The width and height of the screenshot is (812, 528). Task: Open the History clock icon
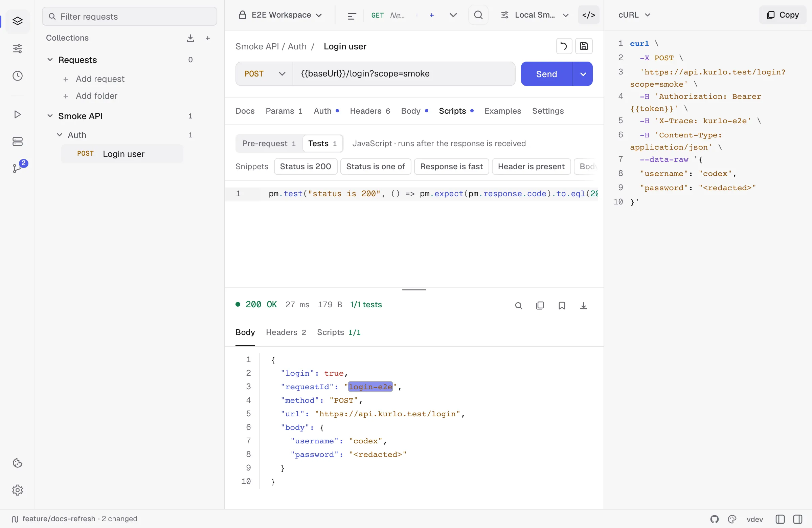(17, 76)
